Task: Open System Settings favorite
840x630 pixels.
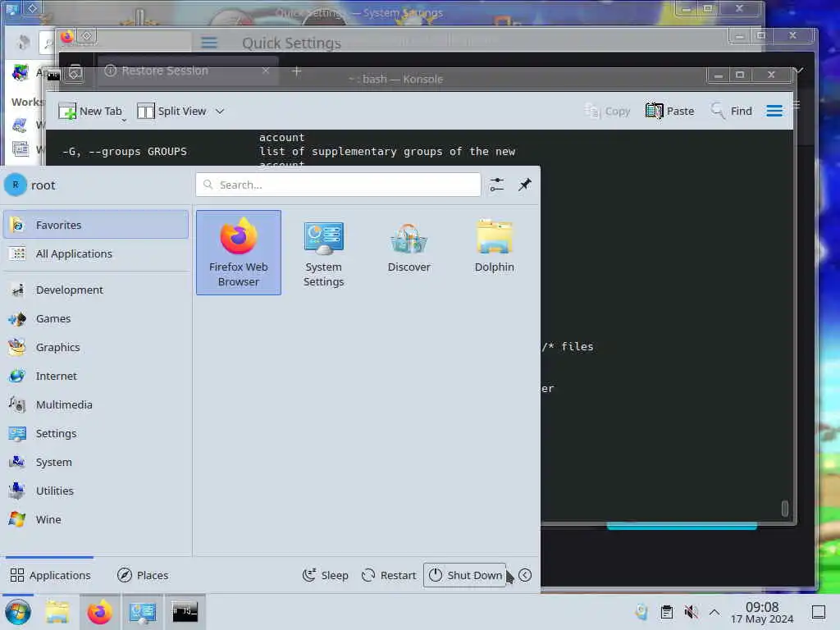Action: 323,253
